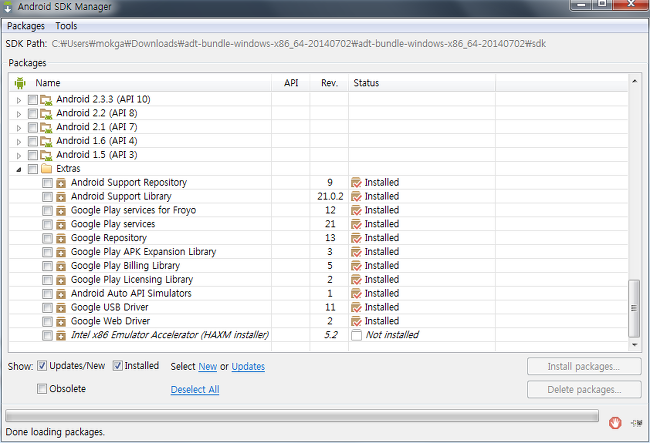
Task: Click the Android 1.5 (API 3) folder icon
Action: (x=46, y=155)
